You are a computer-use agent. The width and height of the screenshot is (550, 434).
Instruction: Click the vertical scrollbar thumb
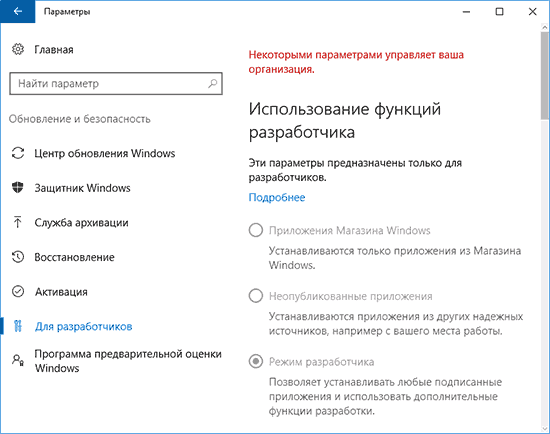click(544, 75)
